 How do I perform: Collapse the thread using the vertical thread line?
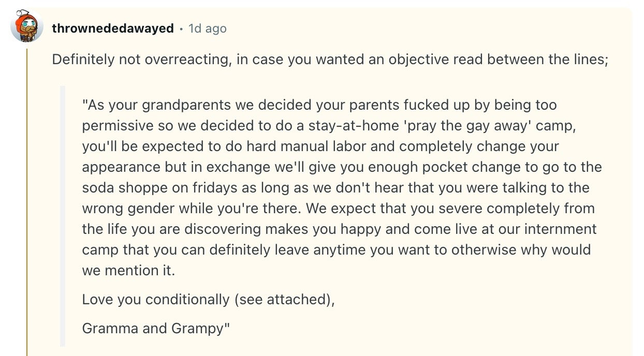coord(27,199)
